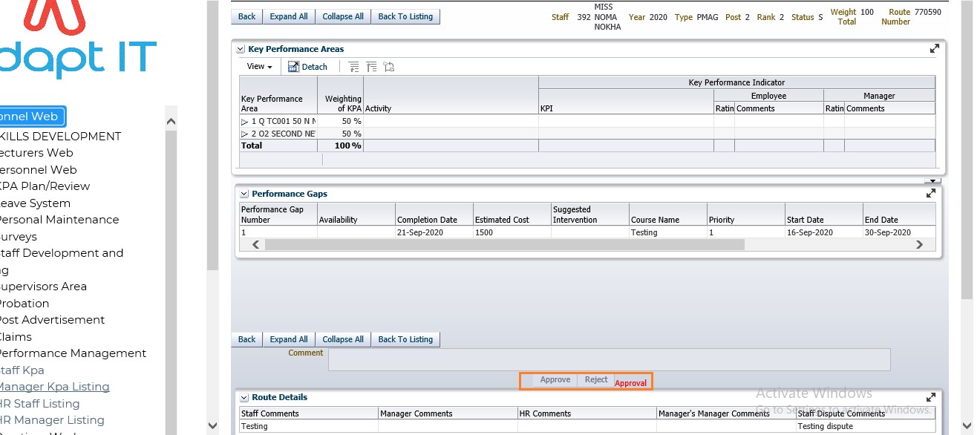The height and width of the screenshot is (435, 980).
Task: Maximize the Performance Gaps panel
Action: pos(930,194)
